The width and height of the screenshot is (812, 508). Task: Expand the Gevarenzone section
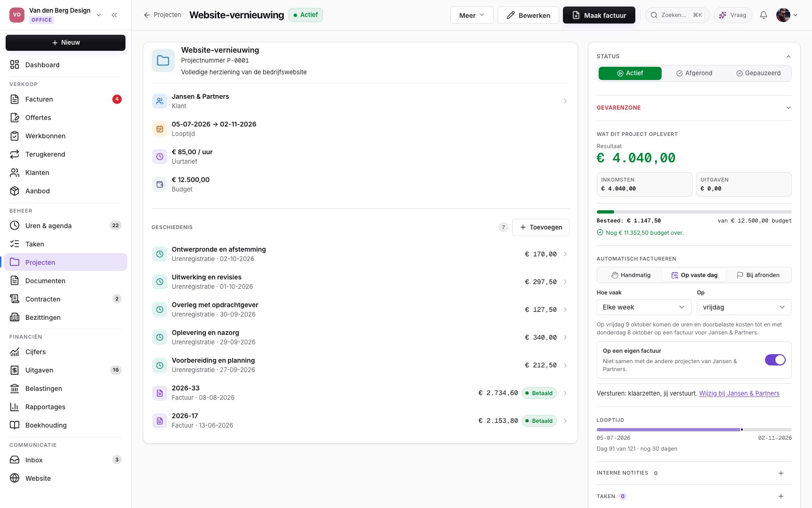[694, 108]
